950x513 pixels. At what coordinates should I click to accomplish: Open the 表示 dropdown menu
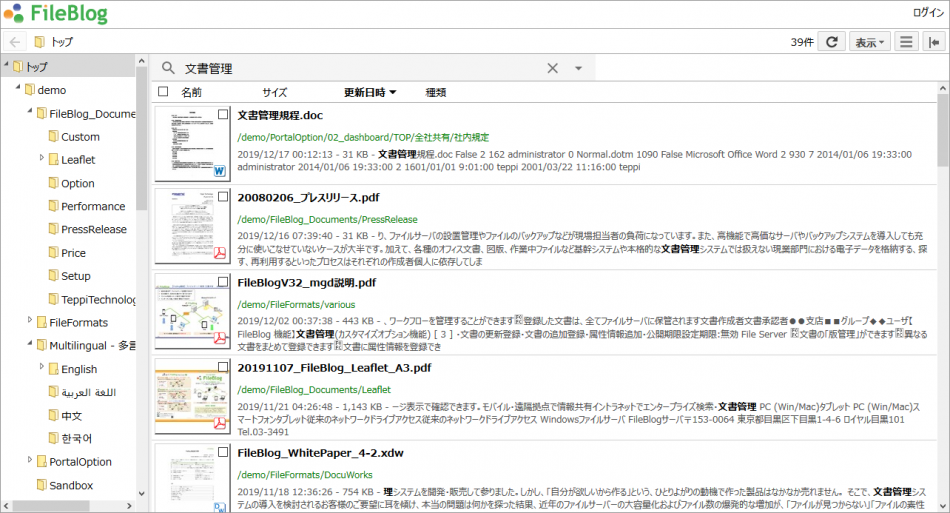(x=870, y=42)
